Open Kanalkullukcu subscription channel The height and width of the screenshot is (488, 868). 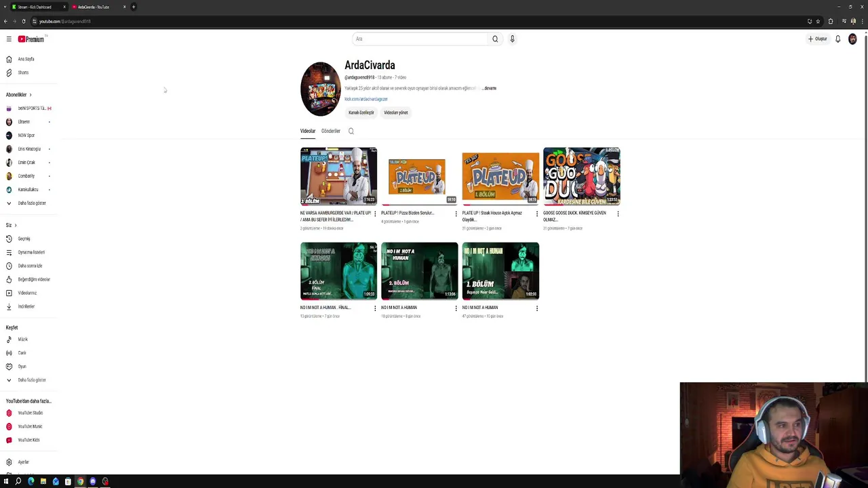28,190
